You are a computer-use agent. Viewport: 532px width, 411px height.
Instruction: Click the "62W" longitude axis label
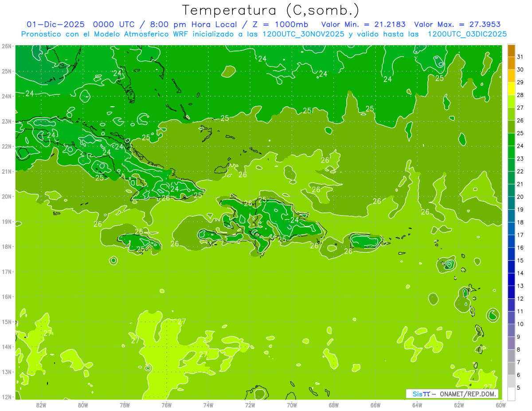tap(459, 405)
